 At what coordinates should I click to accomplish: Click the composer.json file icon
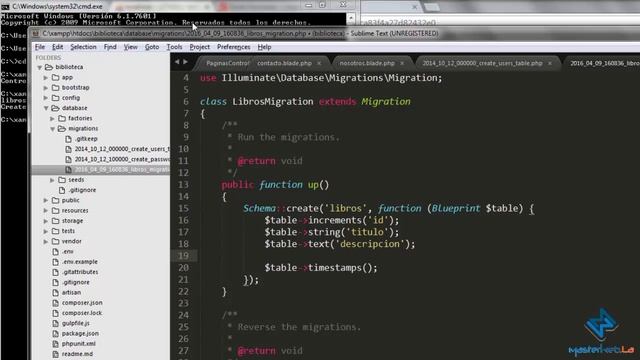pos(56,303)
